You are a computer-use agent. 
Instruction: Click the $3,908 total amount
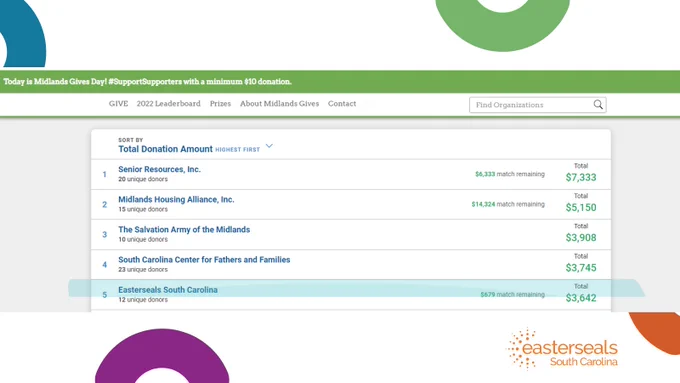pos(581,238)
